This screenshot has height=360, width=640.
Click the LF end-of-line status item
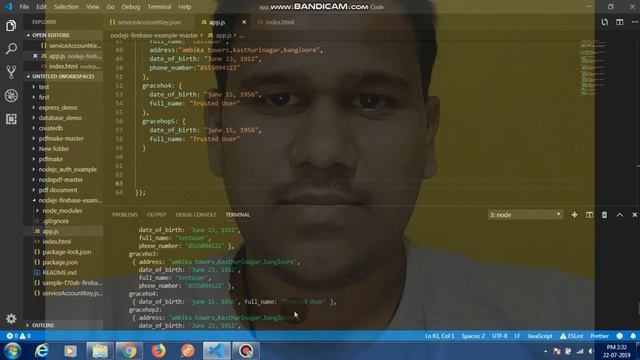(517, 336)
